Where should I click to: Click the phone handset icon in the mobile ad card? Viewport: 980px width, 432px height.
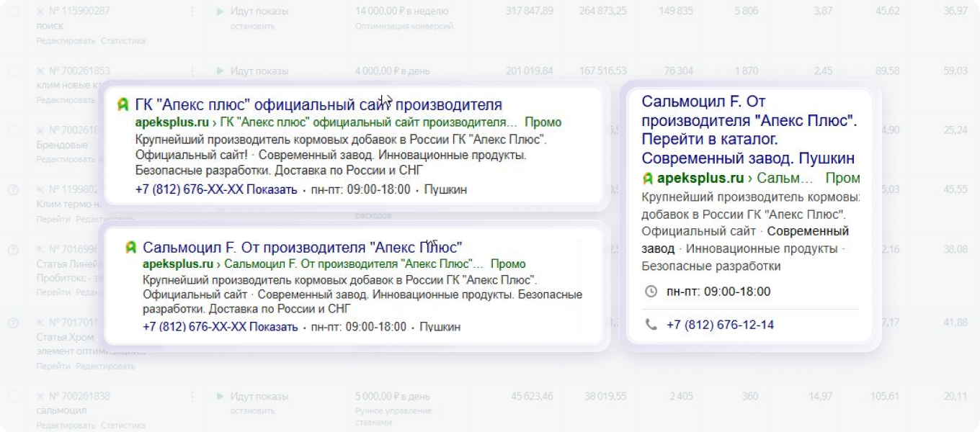(651, 325)
